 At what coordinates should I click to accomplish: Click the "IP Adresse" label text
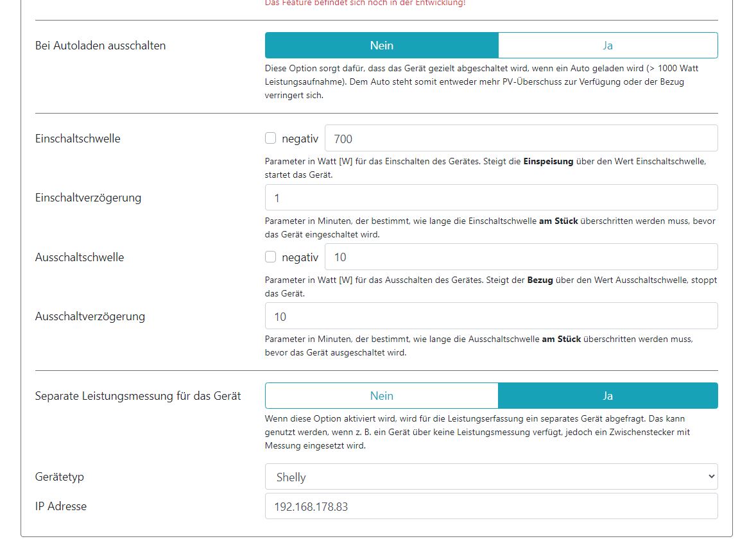[61, 506]
